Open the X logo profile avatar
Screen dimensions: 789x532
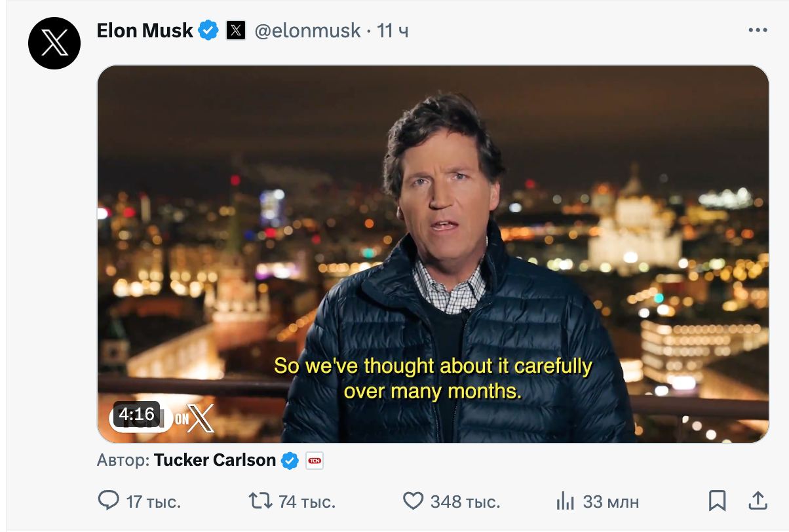[x=54, y=43]
